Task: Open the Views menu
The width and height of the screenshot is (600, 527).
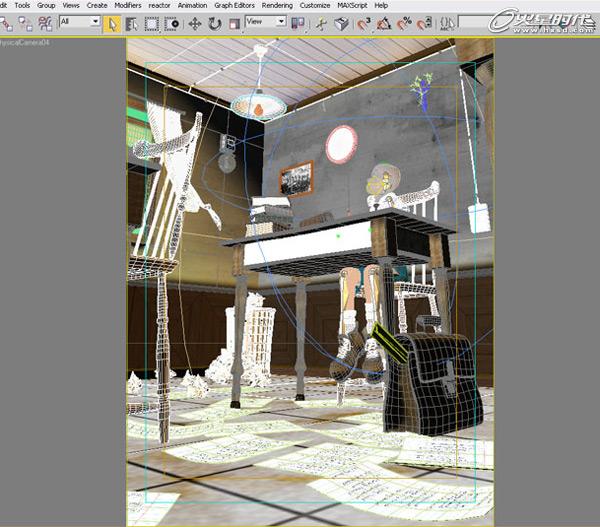Action: tap(71, 5)
